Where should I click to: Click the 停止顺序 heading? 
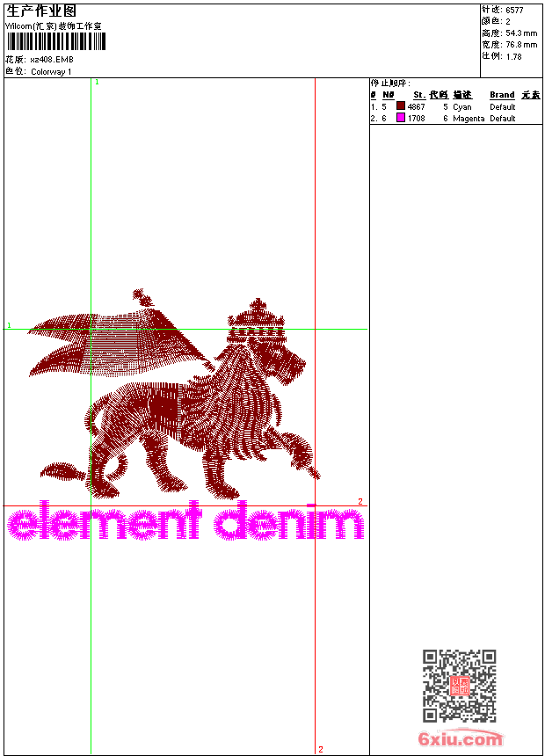390,84
